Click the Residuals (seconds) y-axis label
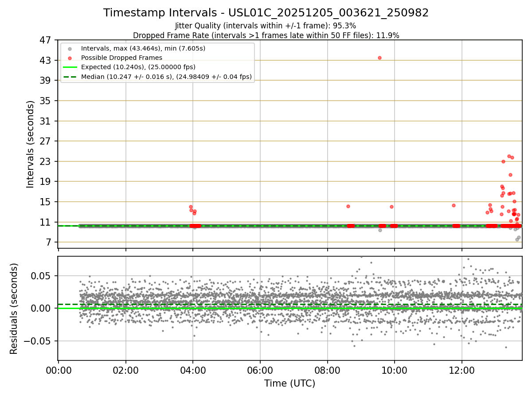The height and width of the screenshot is (399, 532). pos(14,309)
